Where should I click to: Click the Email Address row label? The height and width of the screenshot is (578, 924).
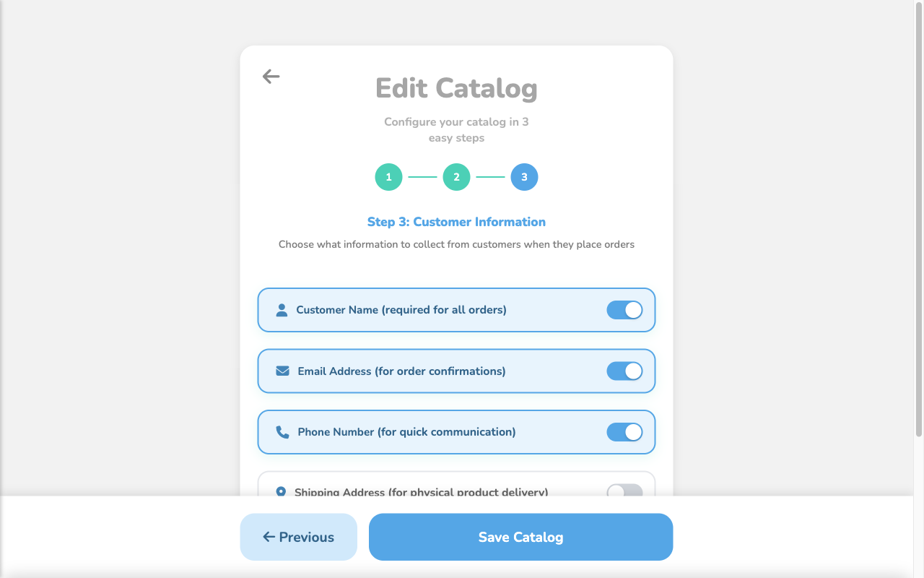(x=401, y=371)
